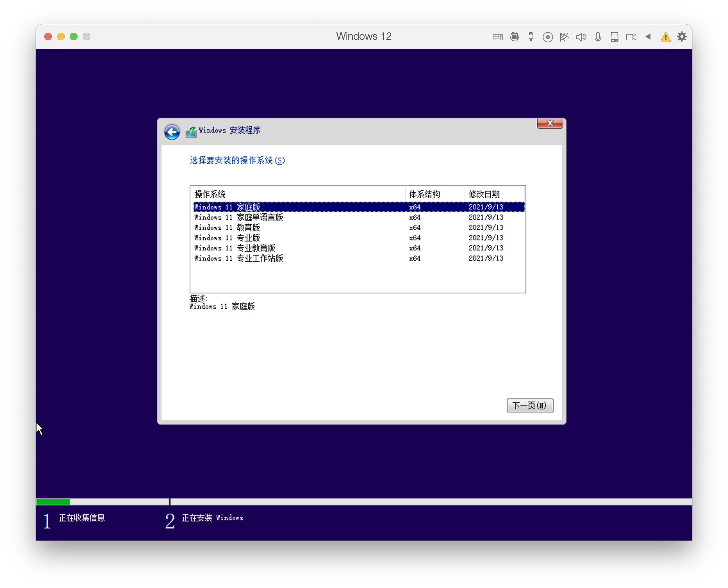Open the network status icon
The width and height of the screenshot is (728, 588).
click(x=564, y=37)
